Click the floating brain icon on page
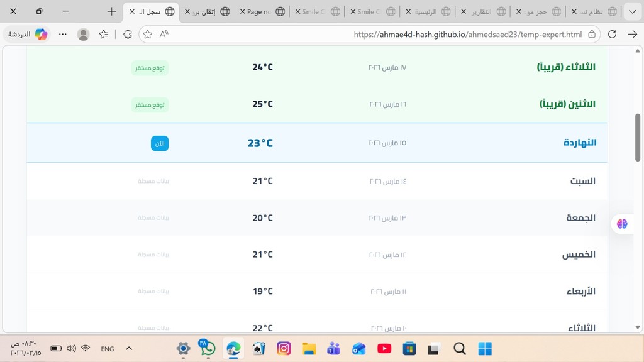644x362 pixels. click(622, 224)
